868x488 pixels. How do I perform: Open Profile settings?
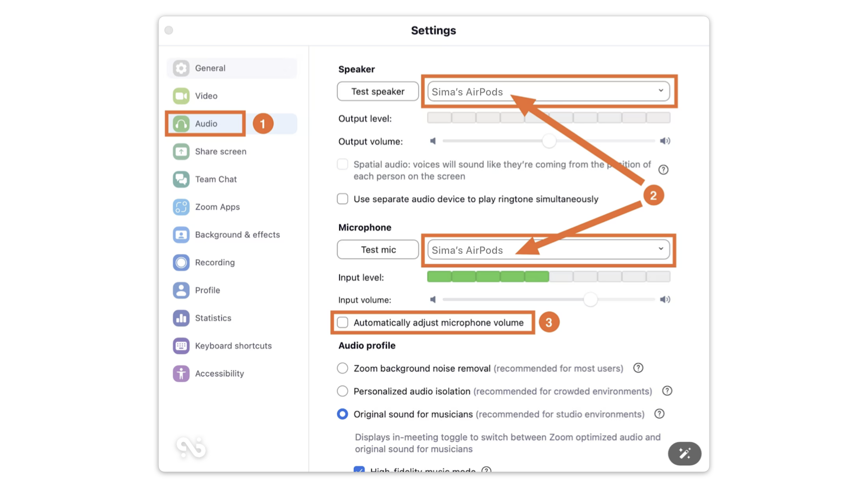[x=232, y=290]
